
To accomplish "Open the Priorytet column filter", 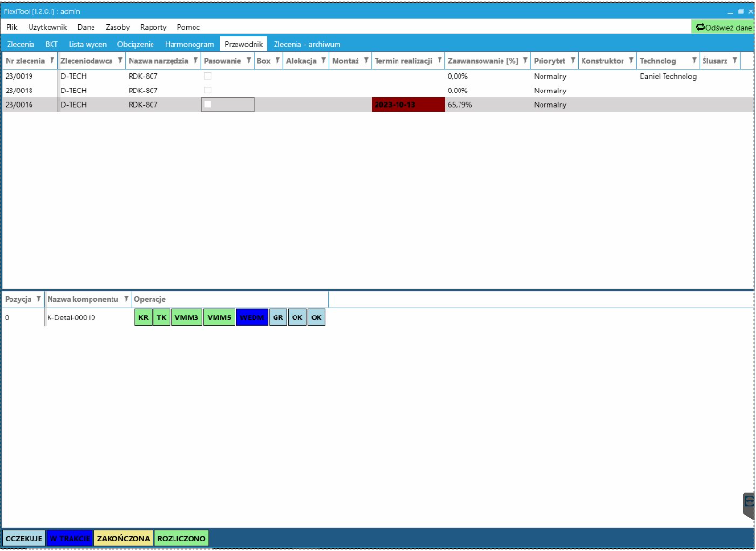I will click(x=572, y=61).
